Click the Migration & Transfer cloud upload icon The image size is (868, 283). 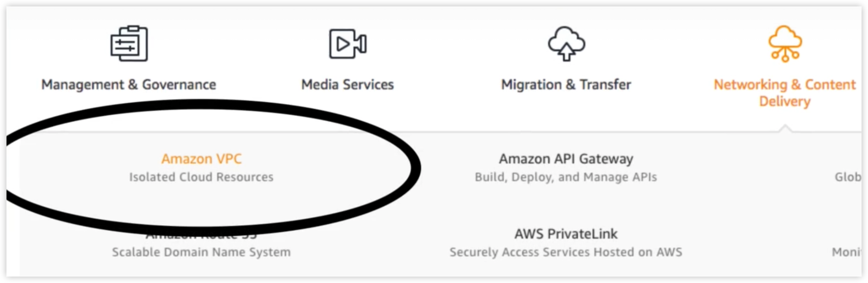pyautogui.click(x=566, y=44)
